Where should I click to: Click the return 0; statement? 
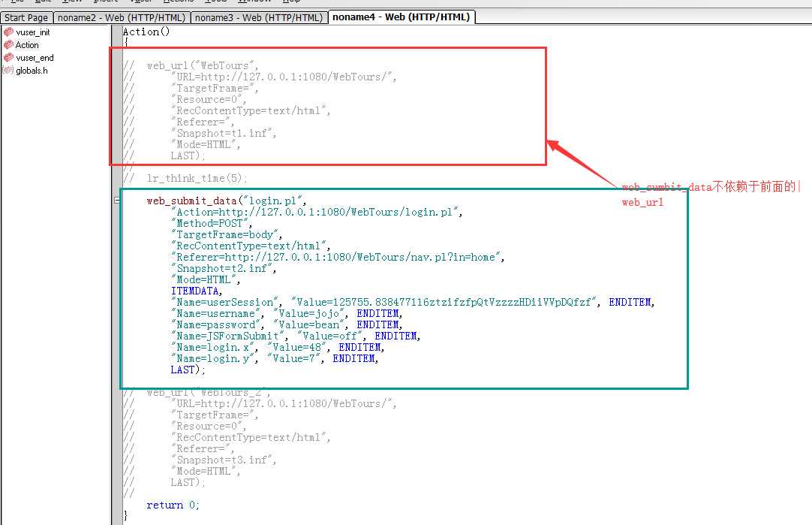coord(173,505)
